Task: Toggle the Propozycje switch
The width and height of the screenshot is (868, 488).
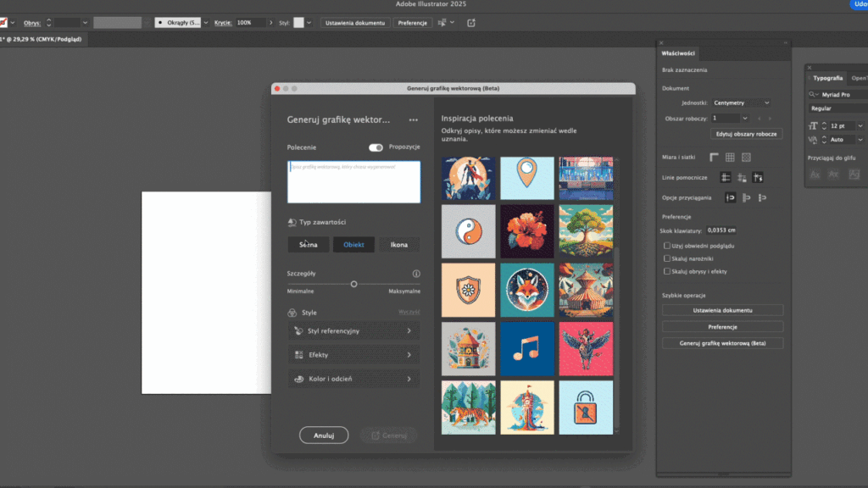Action: tap(376, 147)
